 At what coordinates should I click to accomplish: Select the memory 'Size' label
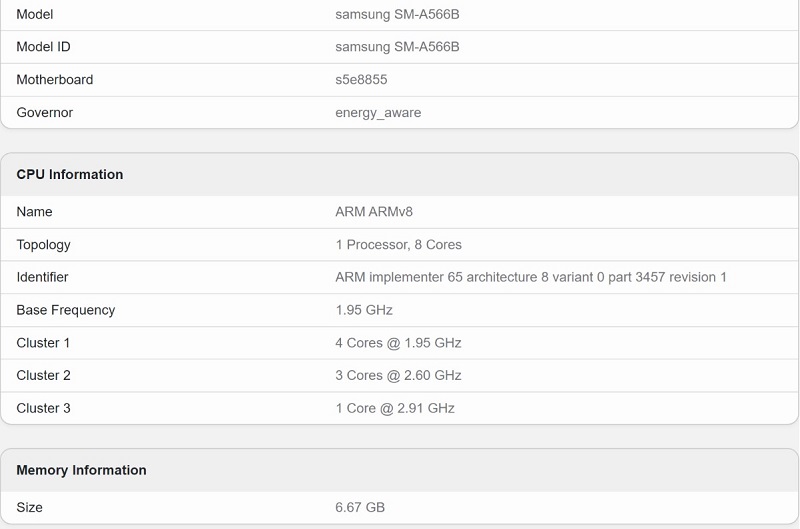coord(30,508)
